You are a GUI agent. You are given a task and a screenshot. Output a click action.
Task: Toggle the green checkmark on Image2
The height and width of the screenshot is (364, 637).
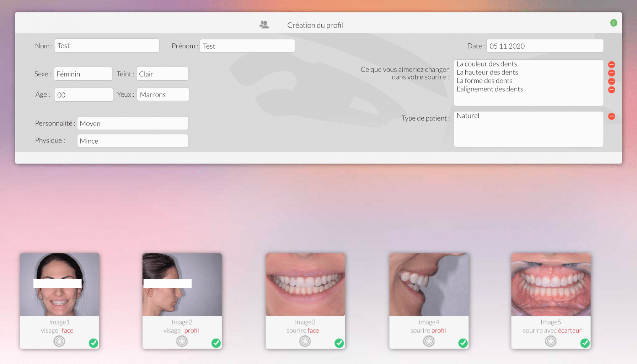click(x=216, y=343)
